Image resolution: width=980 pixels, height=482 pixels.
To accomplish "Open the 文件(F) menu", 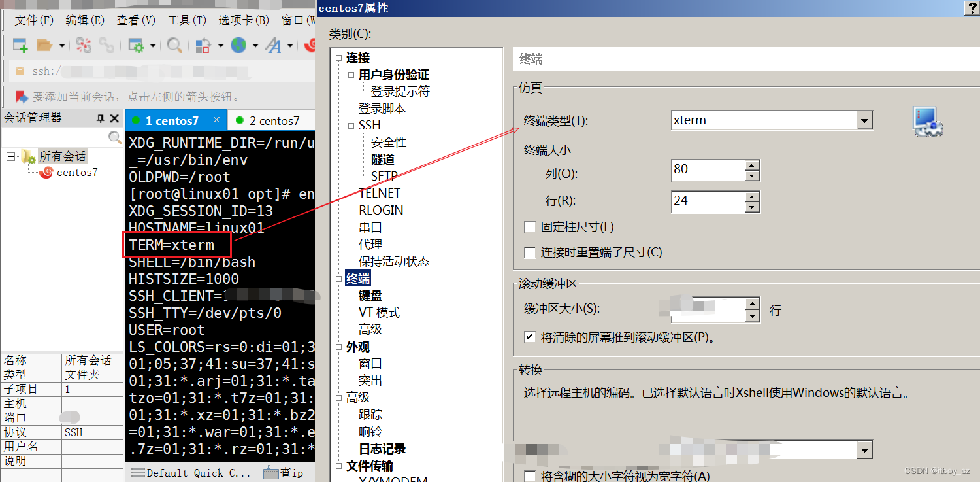I will click(34, 20).
